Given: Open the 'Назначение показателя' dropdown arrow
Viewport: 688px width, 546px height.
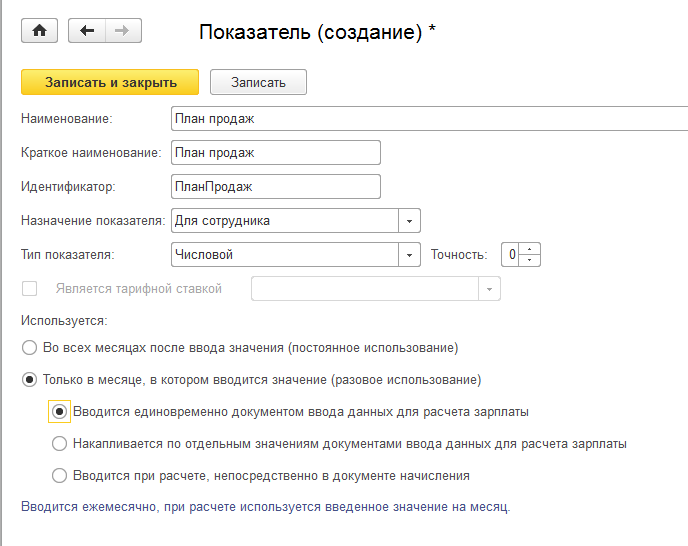Looking at the screenshot, I should tap(410, 221).
